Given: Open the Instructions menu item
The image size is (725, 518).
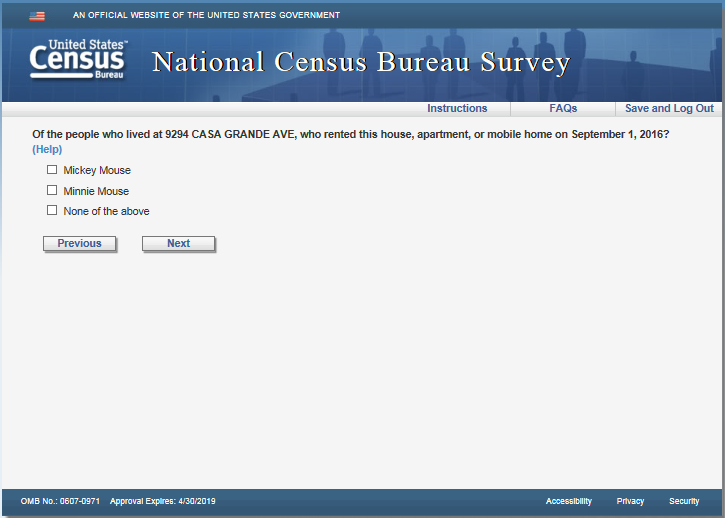Looking at the screenshot, I should click(457, 108).
